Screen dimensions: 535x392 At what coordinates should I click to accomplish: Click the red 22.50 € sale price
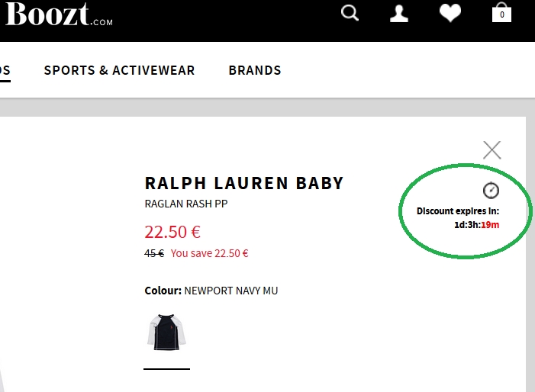tap(172, 232)
